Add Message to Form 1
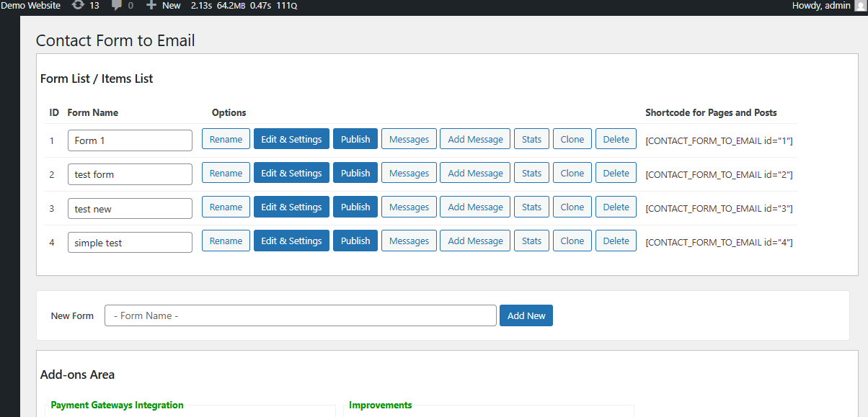The width and height of the screenshot is (868, 417). (x=475, y=140)
